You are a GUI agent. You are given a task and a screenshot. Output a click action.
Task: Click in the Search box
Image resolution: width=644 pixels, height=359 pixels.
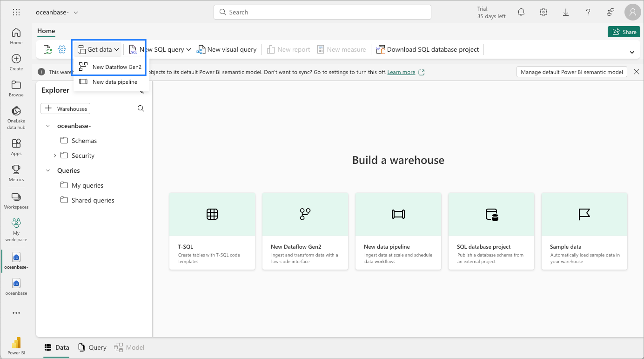[322, 12]
